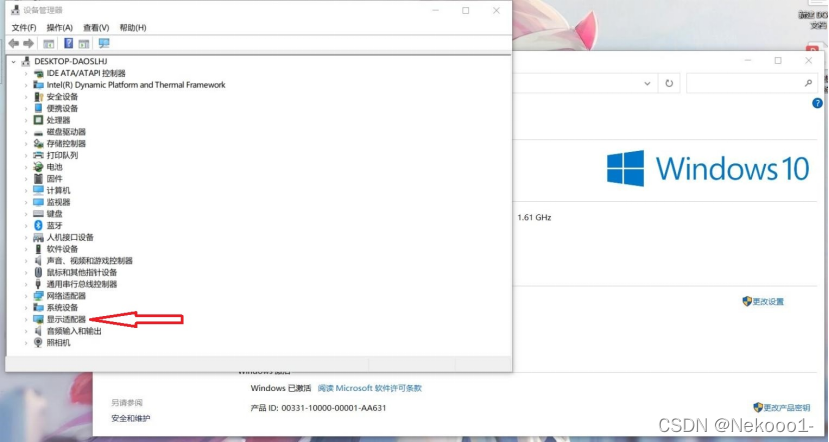Click the 1.61 GHz text in System window
Viewport: 829px width, 442px height.
[534, 217]
